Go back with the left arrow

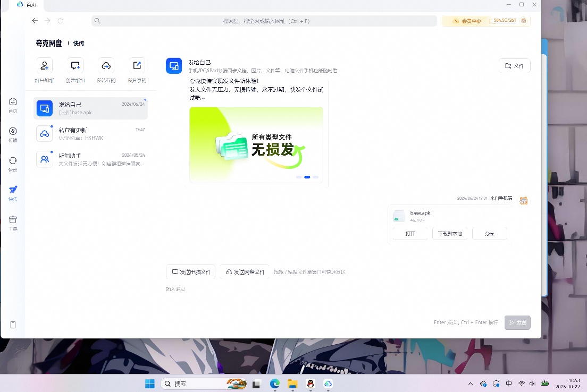(35, 21)
